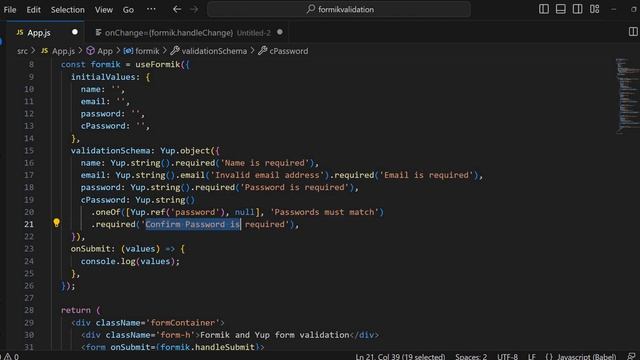Screen dimensions: 640x360
Task: Open problems via warning count icon
Action: click(x=11, y=356)
